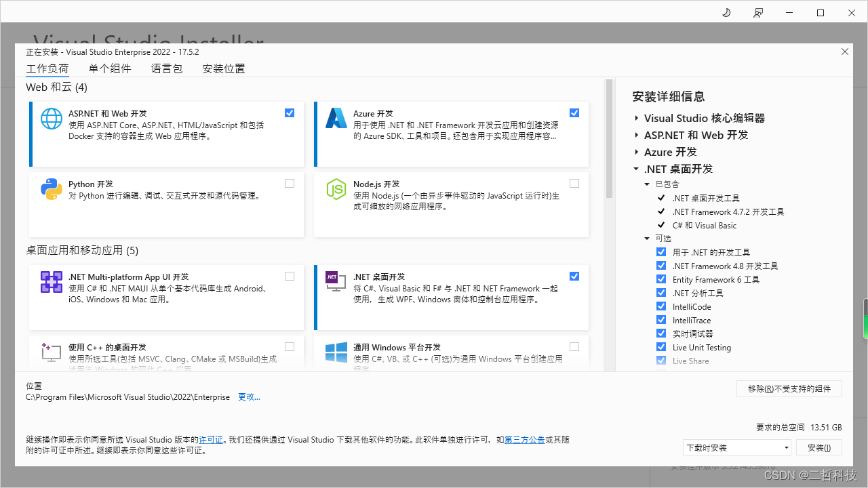The image size is (868, 488).
Task: Expand Visual Studio 核心编辑器 details
Action: 637,118
